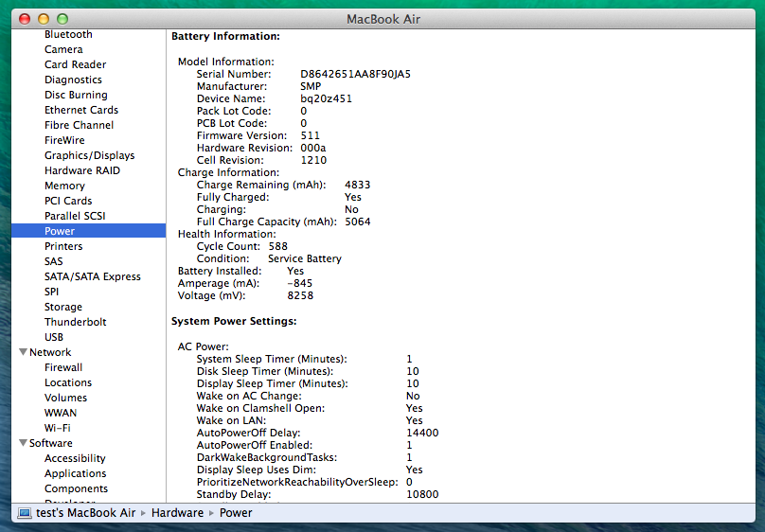
Task: Select Locations under Network
Action: tap(68, 382)
